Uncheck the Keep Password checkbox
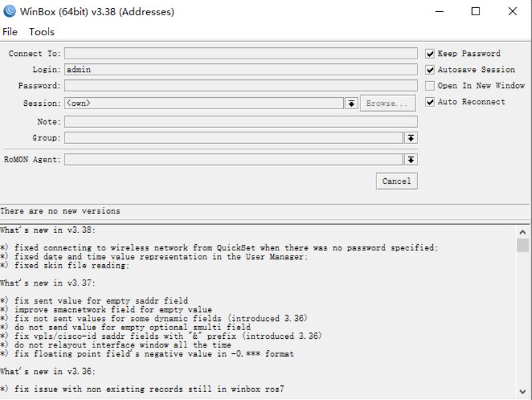Screen dimensions: 532x400 [430, 54]
